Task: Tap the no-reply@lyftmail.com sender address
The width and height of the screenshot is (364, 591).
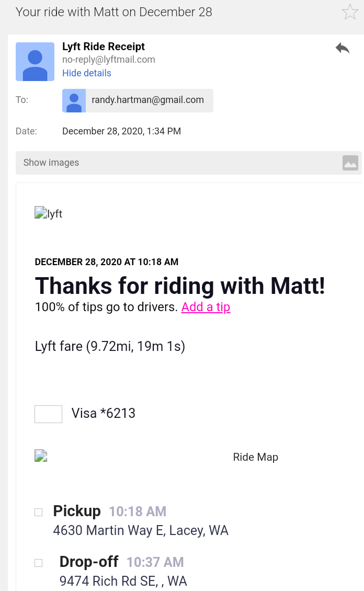Action: coord(109,60)
